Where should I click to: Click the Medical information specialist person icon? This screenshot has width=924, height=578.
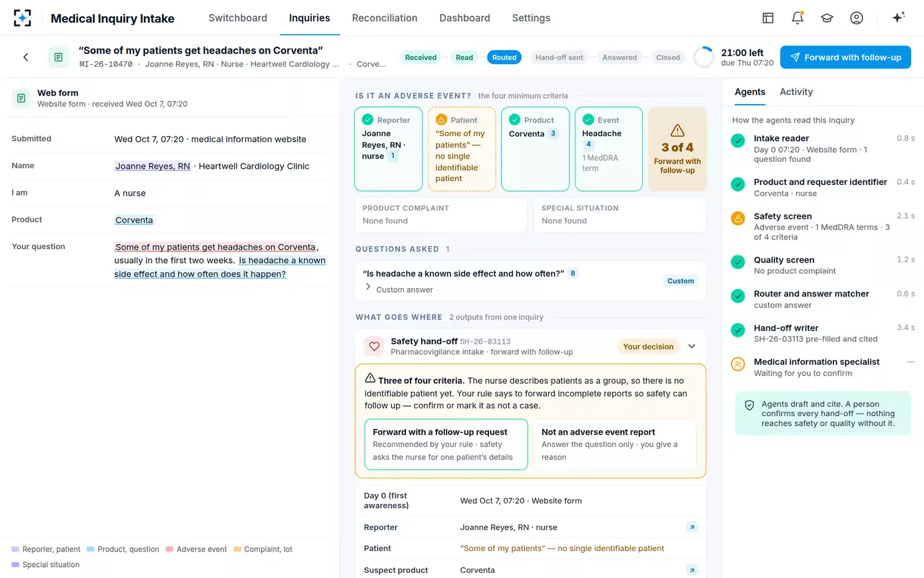(x=738, y=364)
